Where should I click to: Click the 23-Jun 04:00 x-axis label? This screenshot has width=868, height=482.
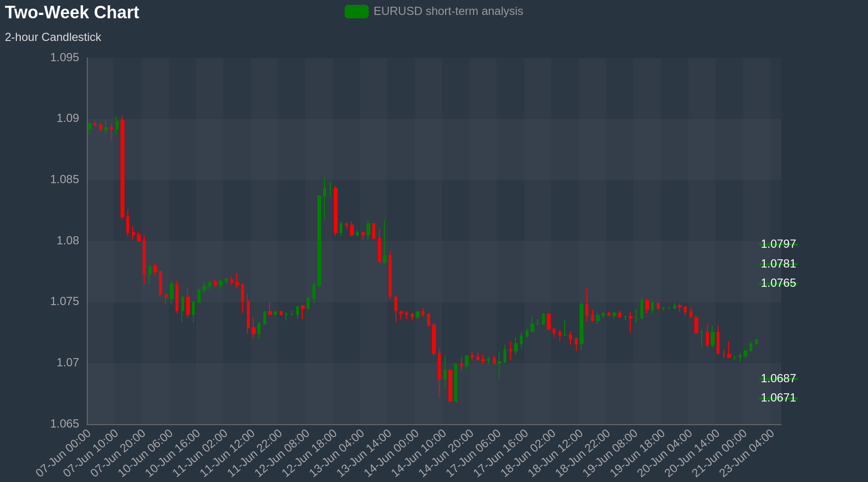(x=747, y=454)
